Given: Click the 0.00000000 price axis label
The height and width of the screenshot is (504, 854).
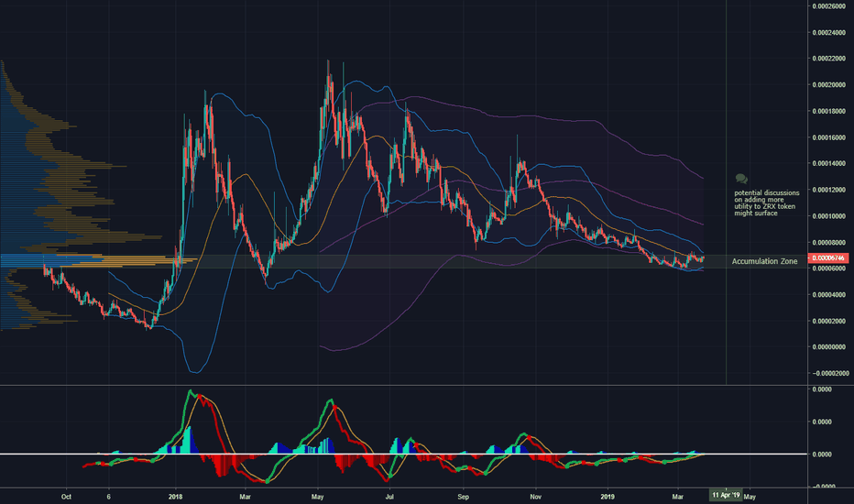Looking at the screenshot, I should click(x=829, y=347).
